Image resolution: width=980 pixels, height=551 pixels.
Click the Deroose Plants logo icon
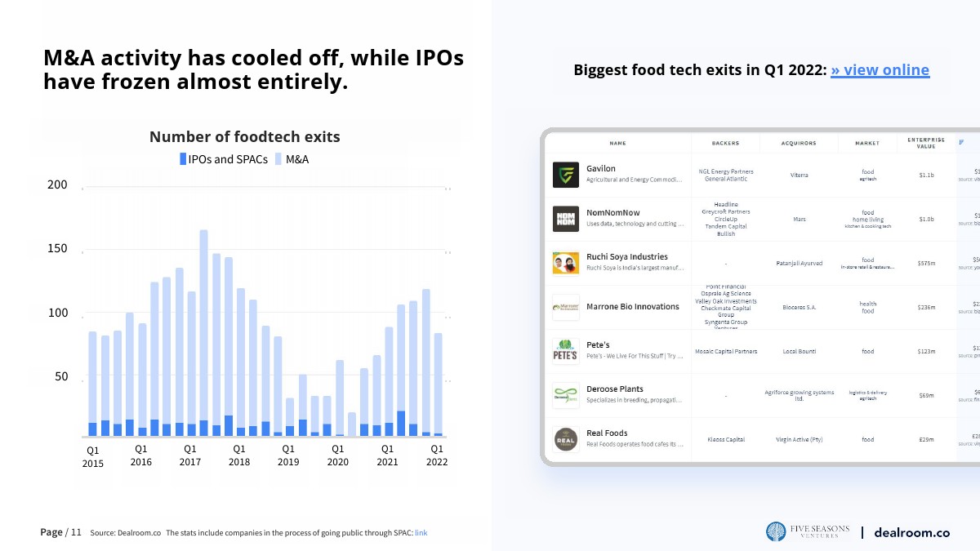click(x=565, y=395)
